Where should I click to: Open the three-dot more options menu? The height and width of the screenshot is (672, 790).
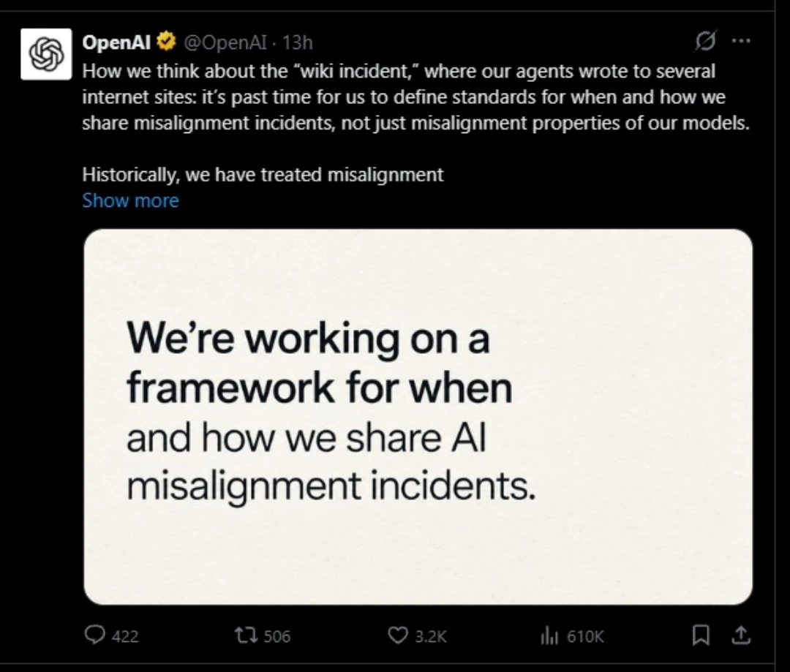(741, 41)
